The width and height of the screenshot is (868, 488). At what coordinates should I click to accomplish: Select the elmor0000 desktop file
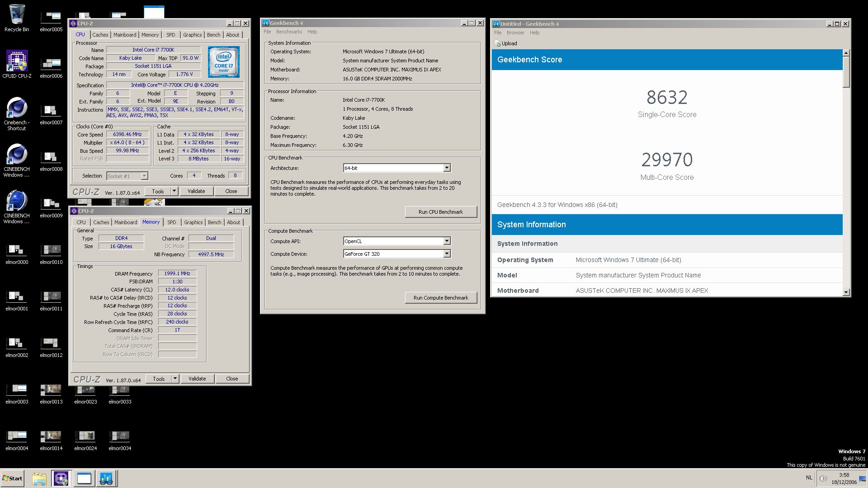pos(17,254)
